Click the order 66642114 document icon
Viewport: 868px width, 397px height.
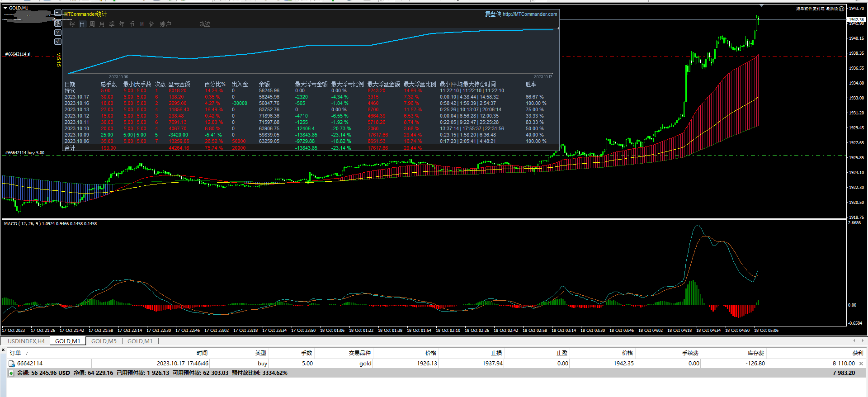(12, 364)
